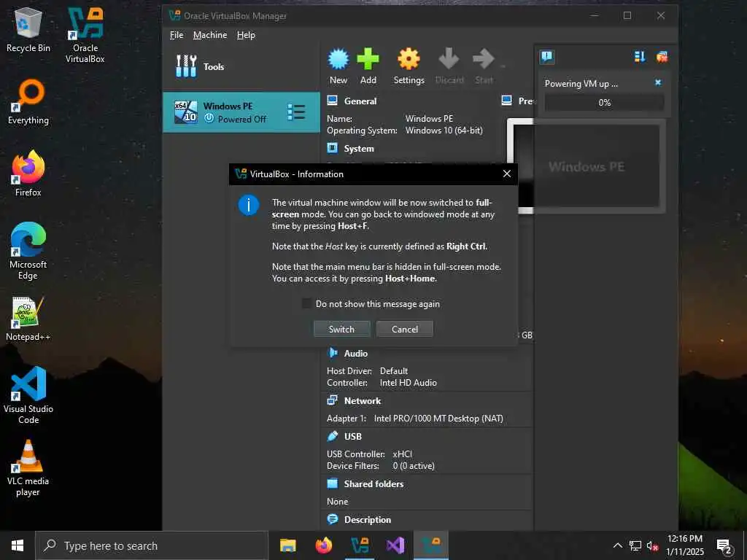Viewport: 747px width, 560px height.
Task: Open Oracle VirtualBox desktop shortcut
Action: pyautogui.click(x=85, y=35)
